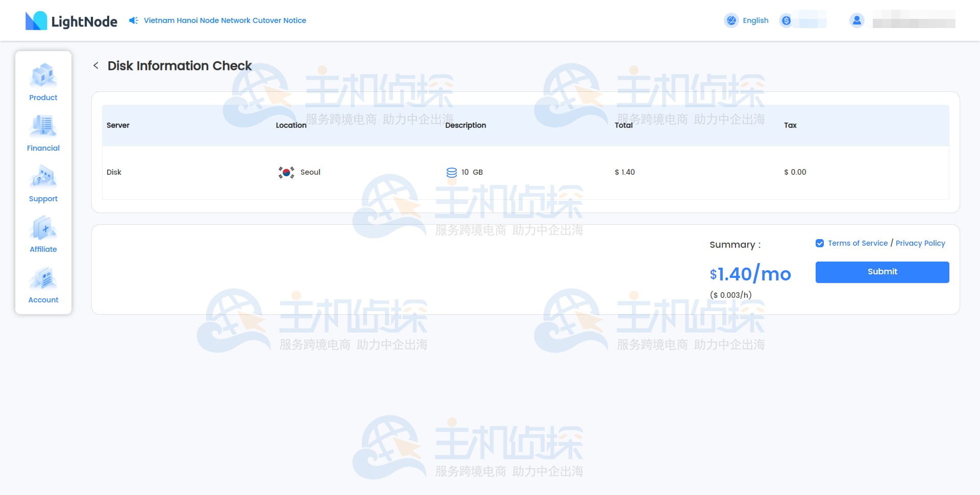This screenshot has height=495, width=980.
Task: Open the Vietnam Hanoi Node Network Cutover Notice
Action: click(225, 20)
